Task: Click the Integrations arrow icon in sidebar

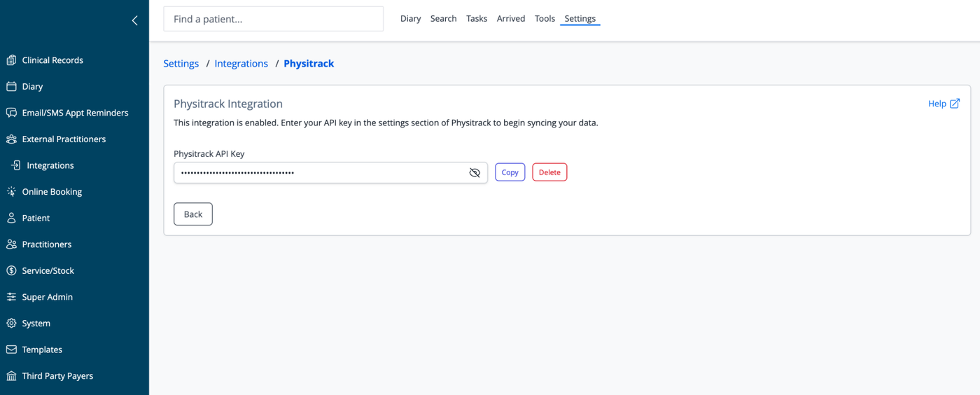Action: pyautogui.click(x=16, y=165)
